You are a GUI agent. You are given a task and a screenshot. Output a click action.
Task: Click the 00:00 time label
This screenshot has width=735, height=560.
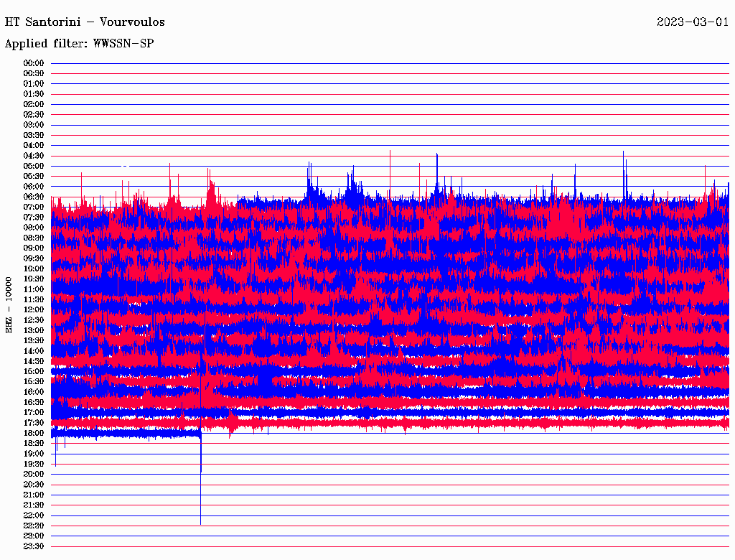coord(34,63)
